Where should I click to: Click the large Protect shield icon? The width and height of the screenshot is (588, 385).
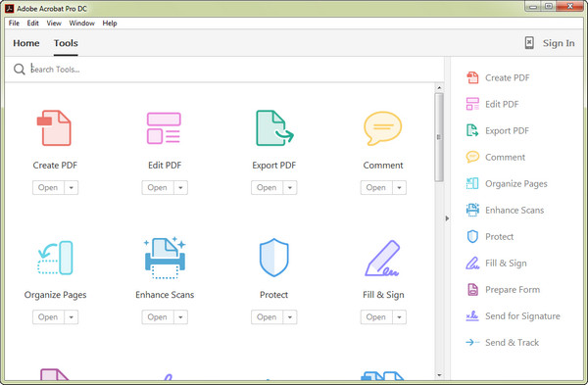click(274, 258)
